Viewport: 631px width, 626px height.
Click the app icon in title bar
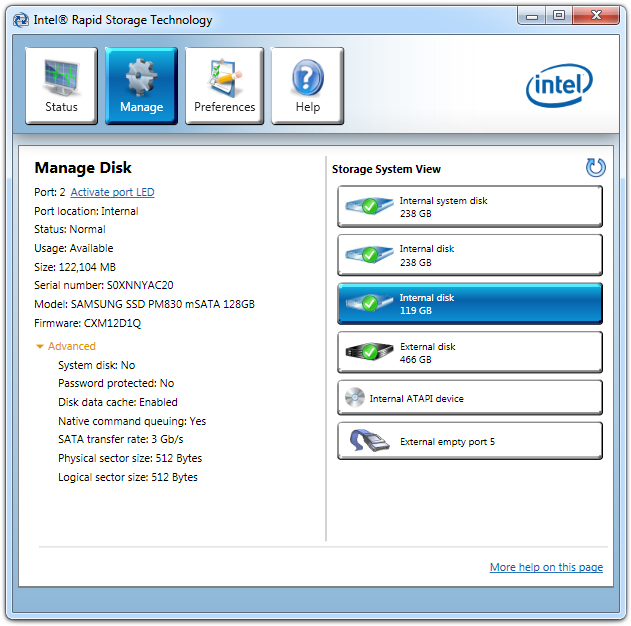point(21,20)
